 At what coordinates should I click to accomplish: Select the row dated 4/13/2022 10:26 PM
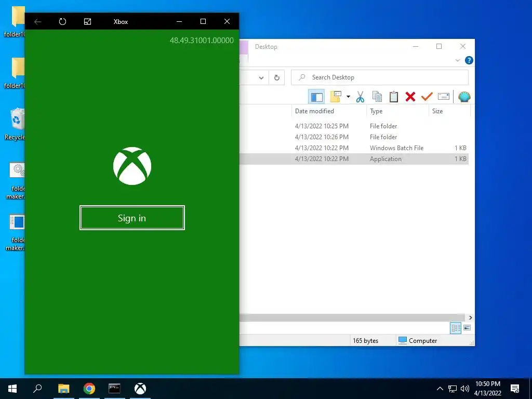(x=354, y=137)
